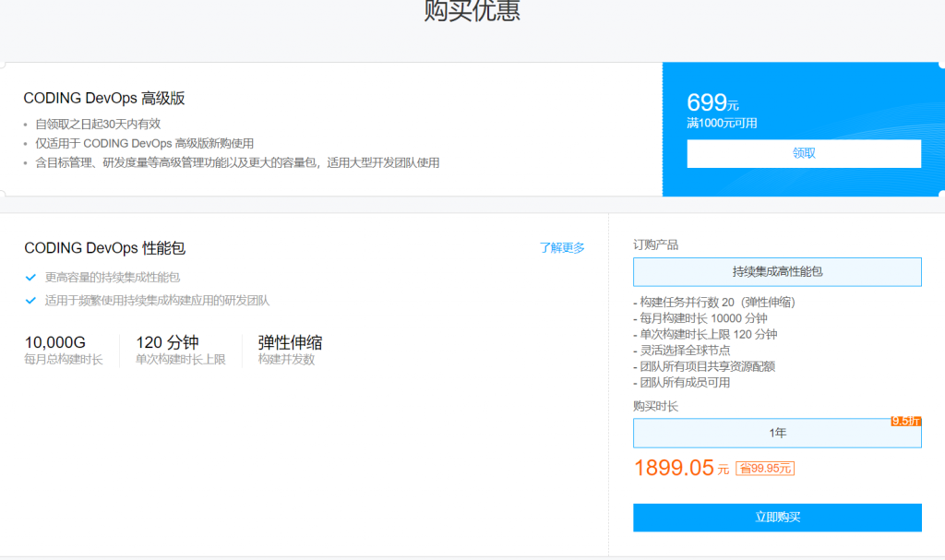Viewport: 945px width, 560px height.
Task: Click the 购买优惠 page title
Action: [472, 11]
